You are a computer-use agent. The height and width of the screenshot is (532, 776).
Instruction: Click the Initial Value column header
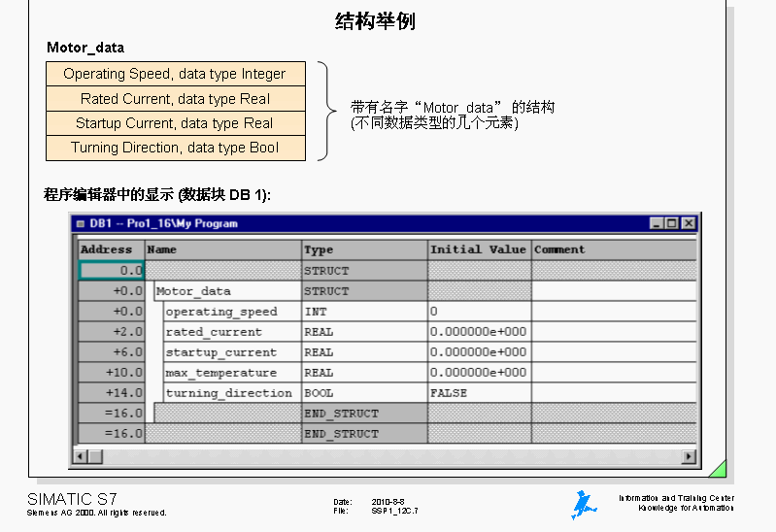pyautogui.click(x=479, y=249)
